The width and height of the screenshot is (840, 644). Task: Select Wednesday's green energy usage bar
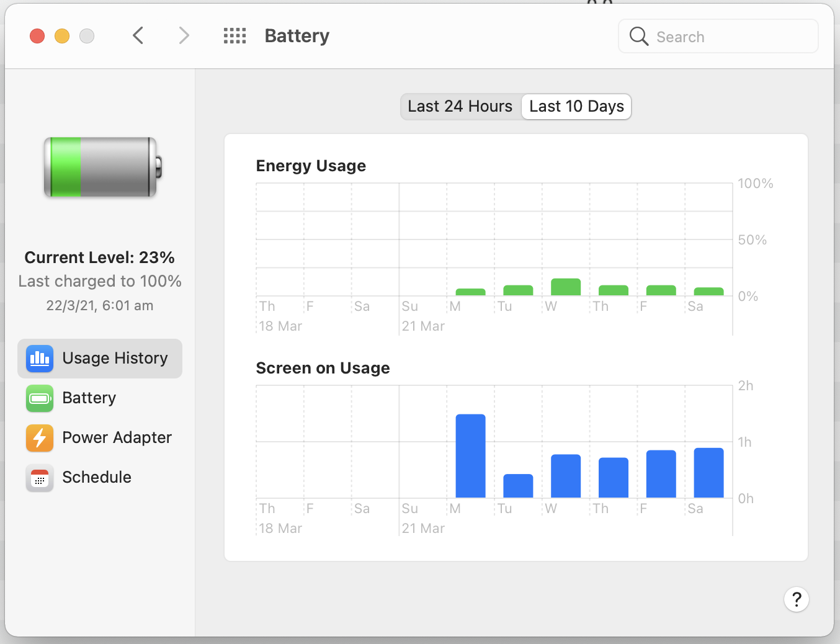[566, 287]
